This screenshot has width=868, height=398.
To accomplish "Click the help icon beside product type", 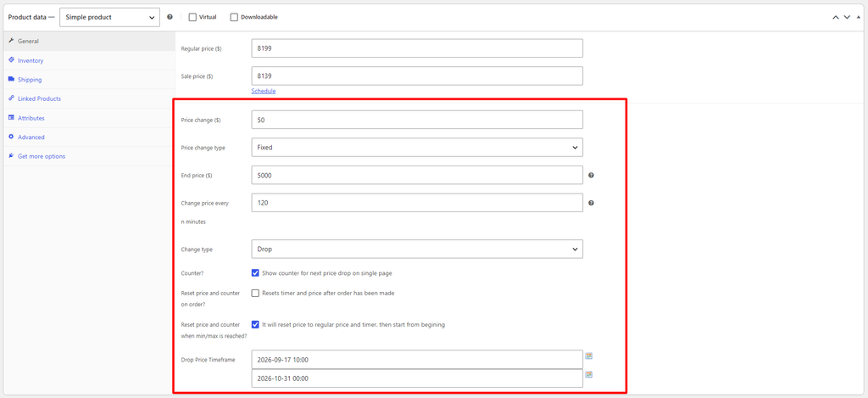I will pyautogui.click(x=170, y=17).
